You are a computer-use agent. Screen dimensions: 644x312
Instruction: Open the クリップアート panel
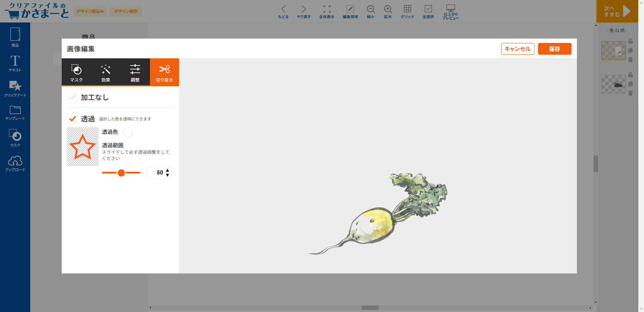point(15,89)
